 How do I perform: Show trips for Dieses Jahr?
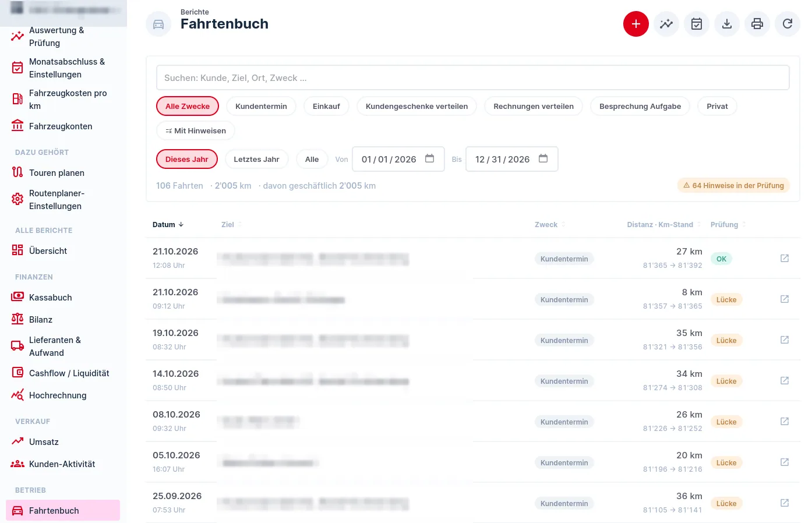click(187, 159)
